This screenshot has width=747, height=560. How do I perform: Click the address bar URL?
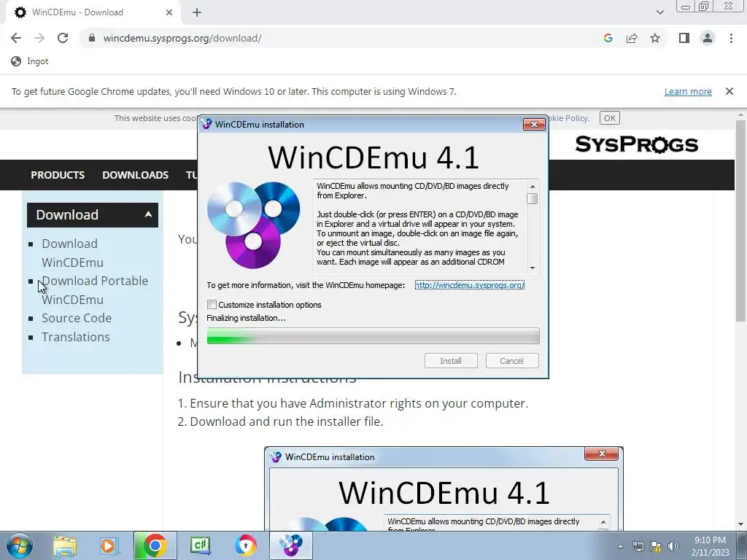pos(182,38)
